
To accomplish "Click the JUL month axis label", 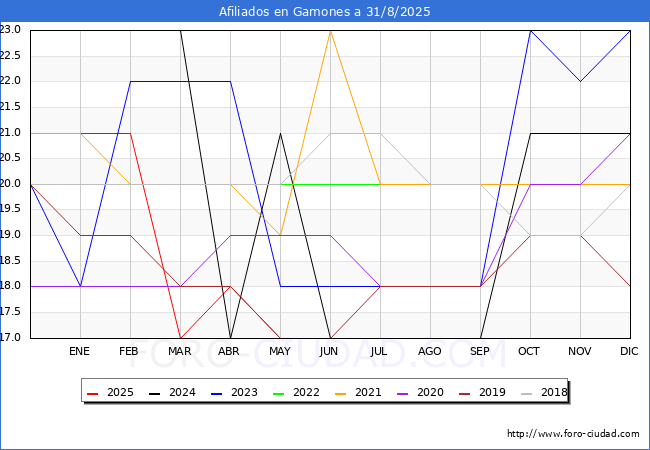I will (x=379, y=351).
